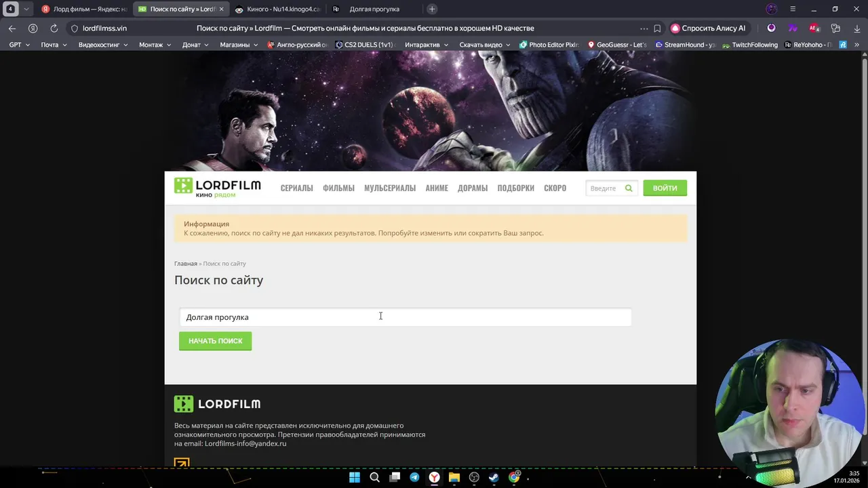
Task: Open Task View on taskbar
Action: pyautogui.click(x=395, y=477)
